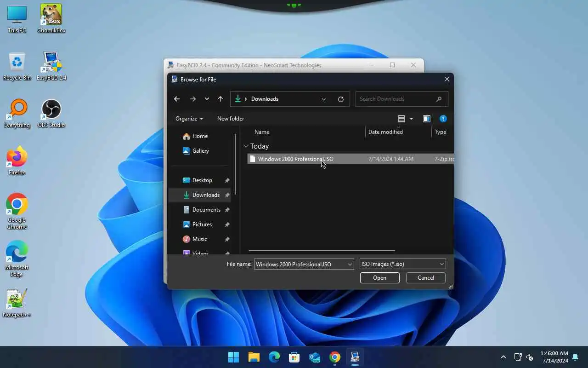Viewport: 588px width, 368px height.
Task: Click the horizontal scrollbar in file list
Action: (322, 251)
